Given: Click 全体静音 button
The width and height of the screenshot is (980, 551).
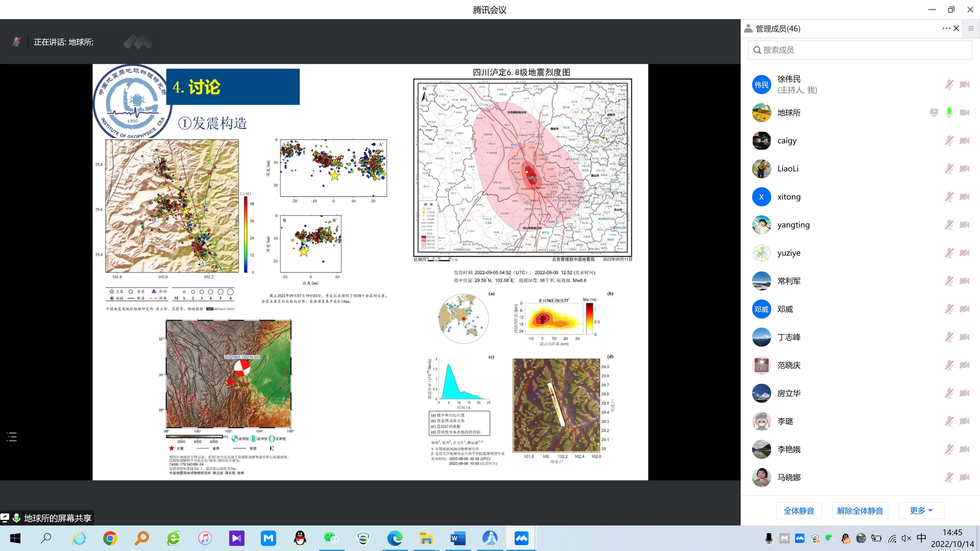Looking at the screenshot, I should point(799,511).
